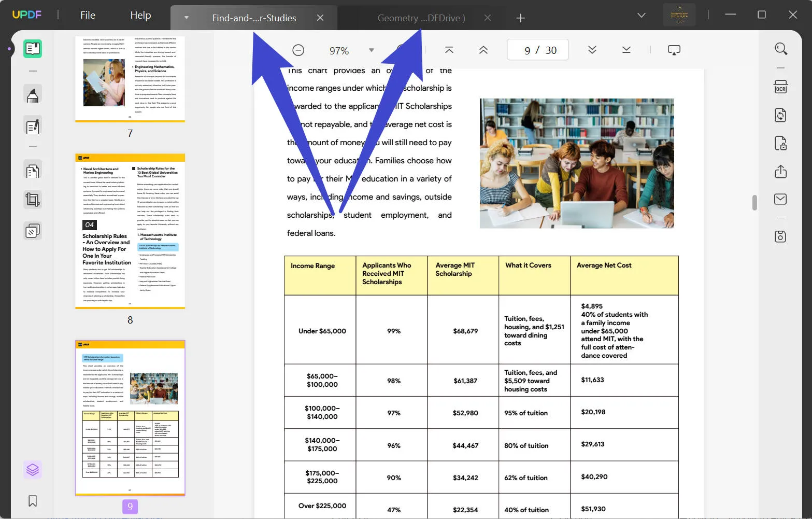This screenshot has width=812, height=519.
Task: Open the Help menu
Action: click(140, 15)
